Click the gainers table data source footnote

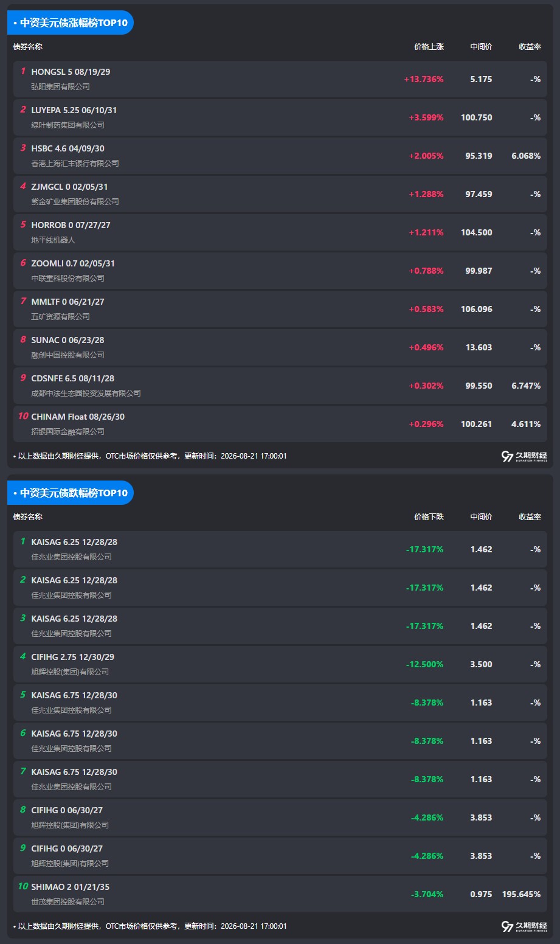point(150,456)
